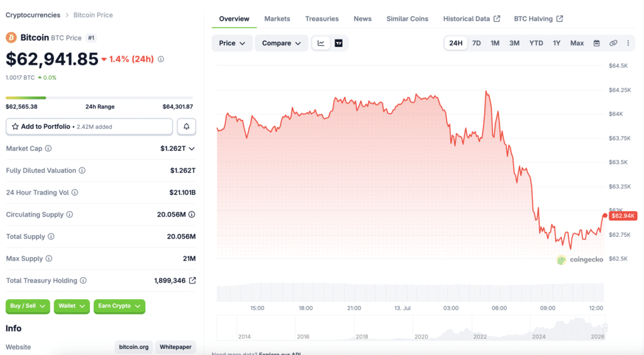This screenshot has height=355, width=644.
Task: Click the 21M max supply value
Action: click(189, 259)
